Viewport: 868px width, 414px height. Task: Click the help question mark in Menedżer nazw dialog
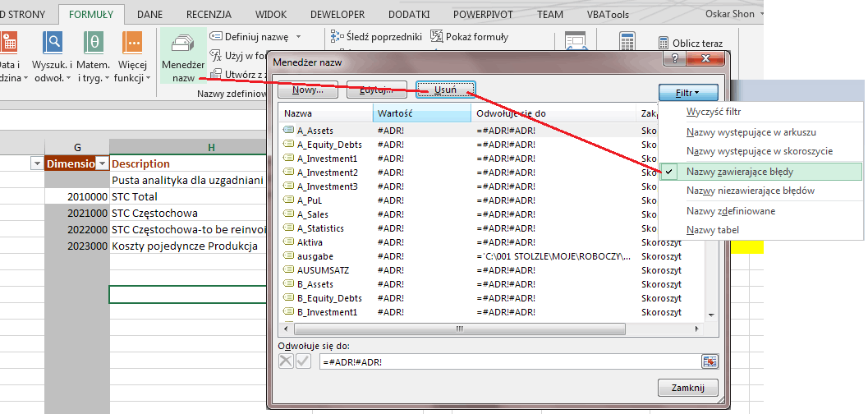coord(674,60)
